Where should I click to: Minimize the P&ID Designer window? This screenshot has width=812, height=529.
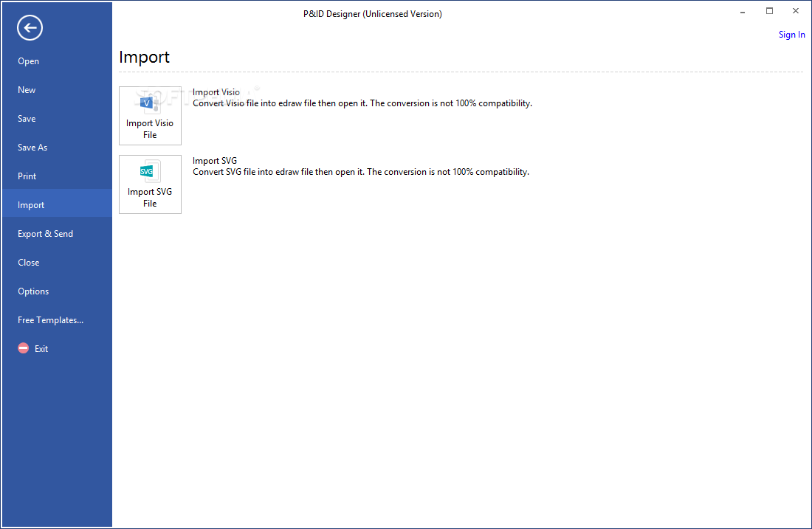(743, 11)
